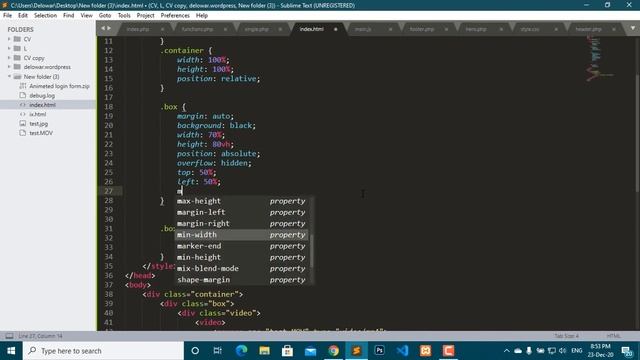
Task: Expand the CV copy folder
Action: click(9, 58)
